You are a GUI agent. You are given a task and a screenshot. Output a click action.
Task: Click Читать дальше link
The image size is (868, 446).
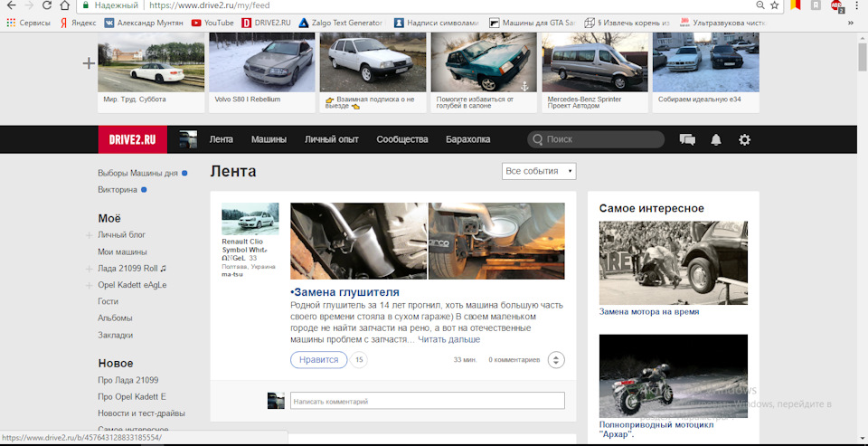point(449,339)
